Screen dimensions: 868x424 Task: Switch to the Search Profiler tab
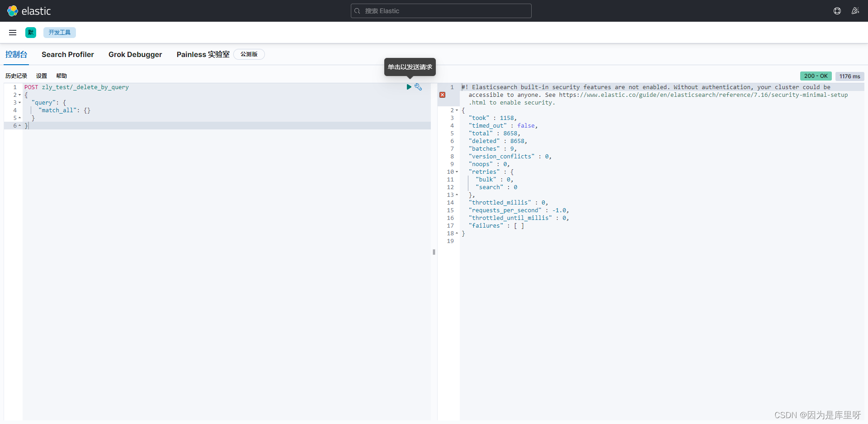click(68, 54)
